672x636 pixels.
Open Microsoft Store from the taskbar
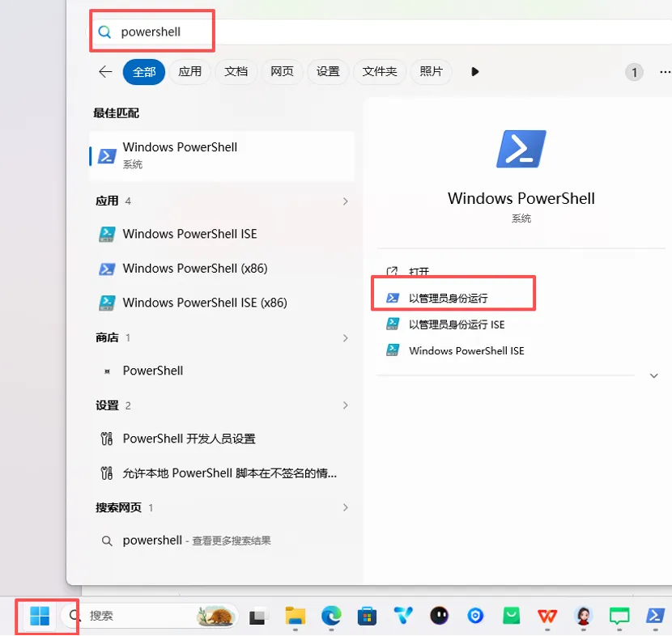(367, 617)
